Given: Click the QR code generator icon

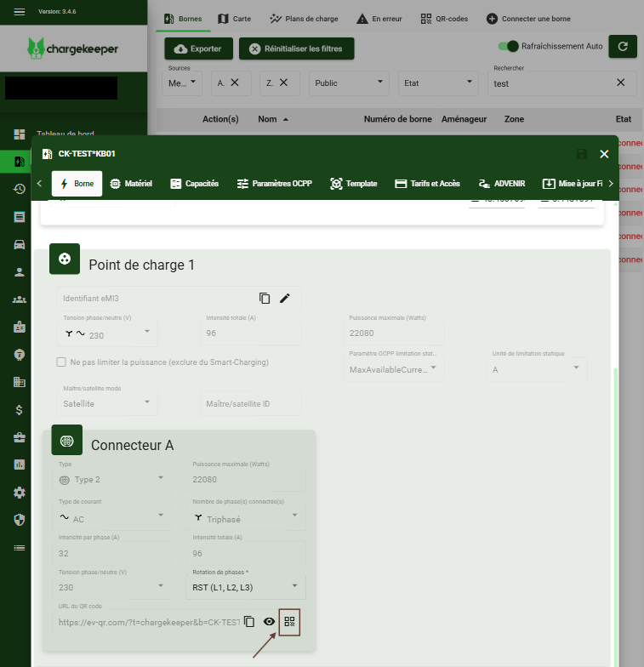Looking at the screenshot, I should [290, 622].
